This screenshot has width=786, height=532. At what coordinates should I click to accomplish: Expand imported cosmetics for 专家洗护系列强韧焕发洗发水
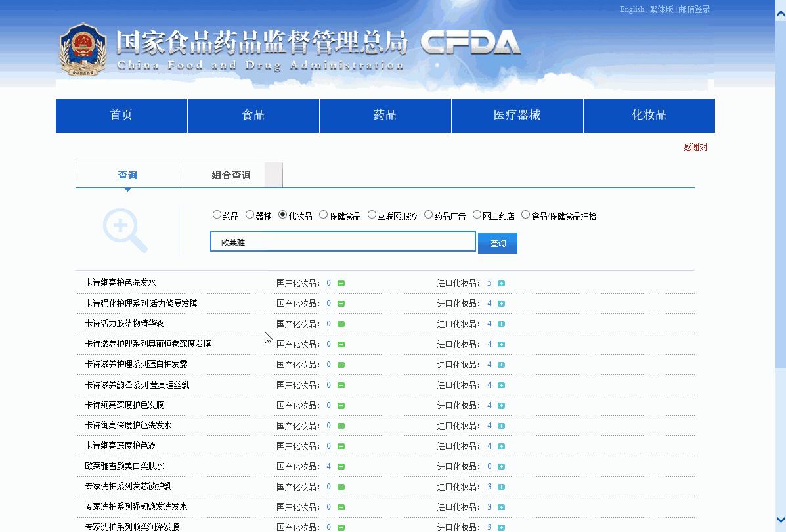click(x=501, y=507)
